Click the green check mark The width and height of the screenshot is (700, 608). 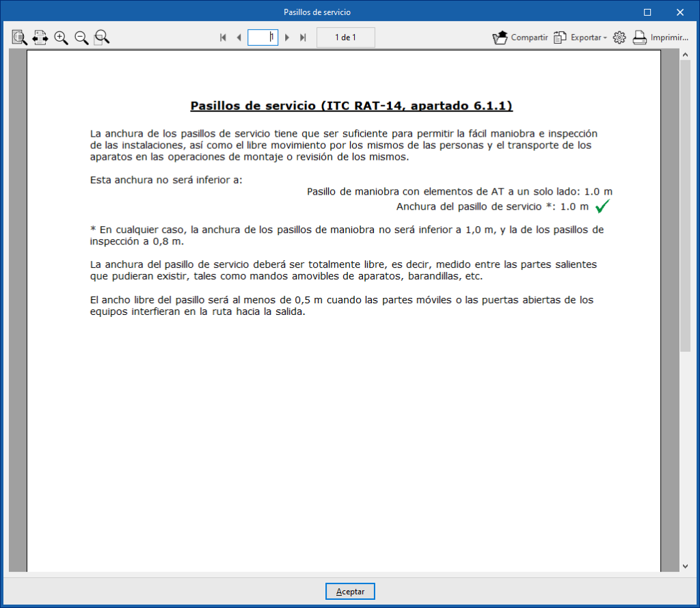602,206
